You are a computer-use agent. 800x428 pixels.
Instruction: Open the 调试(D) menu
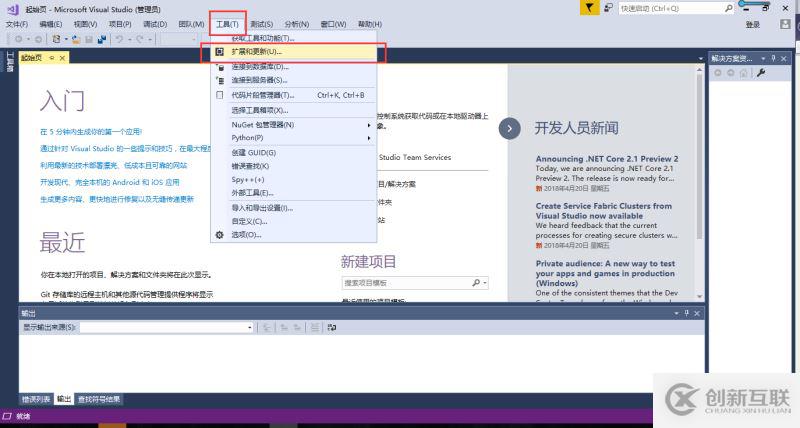[x=155, y=24]
